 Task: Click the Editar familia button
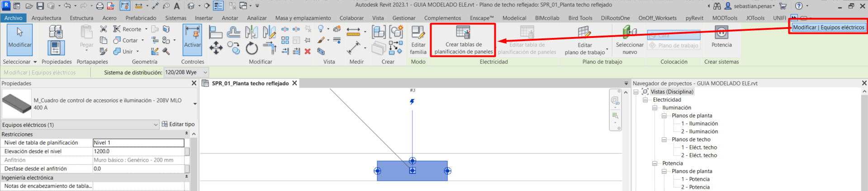click(418, 40)
